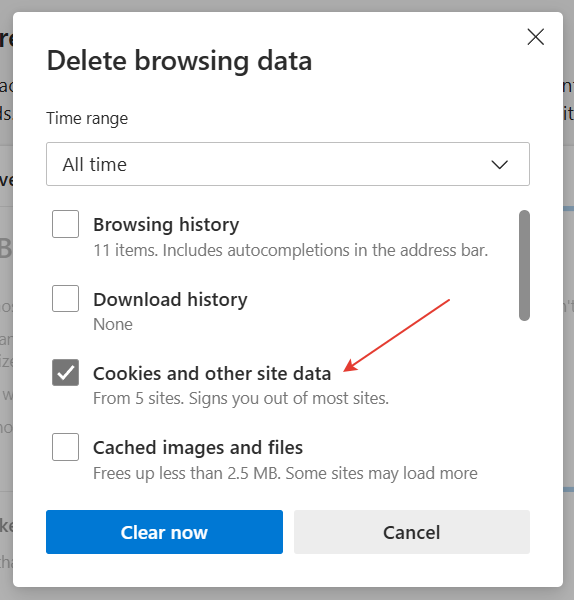Check the Browsing history checkbox

click(x=65, y=224)
